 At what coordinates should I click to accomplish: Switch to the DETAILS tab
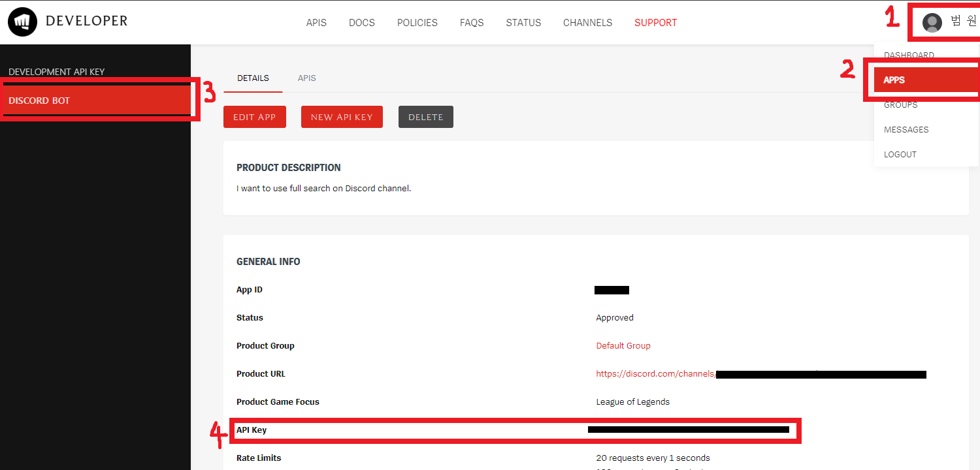pyautogui.click(x=253, y=78)
